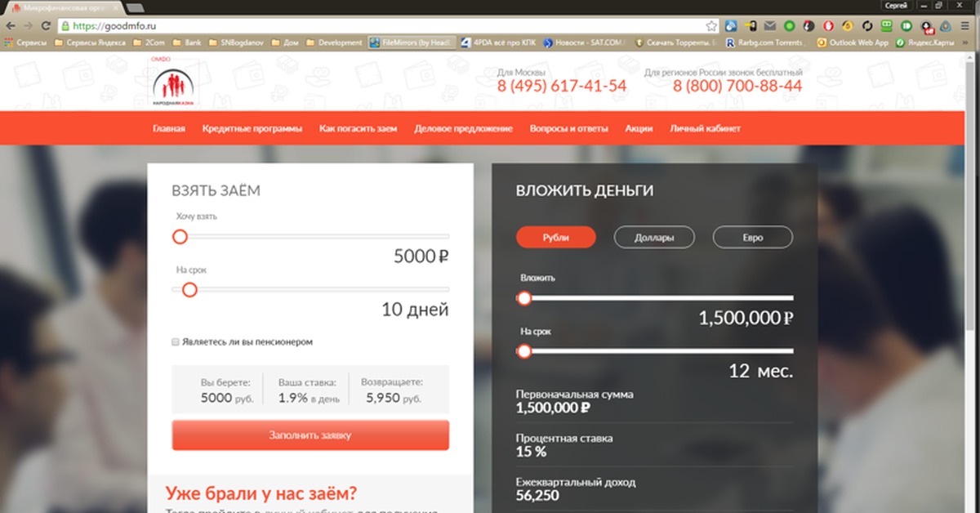The height and width of the screenshot is (513, 980).
Task: Open the Chrome hamburger menu
Action: 964,26
